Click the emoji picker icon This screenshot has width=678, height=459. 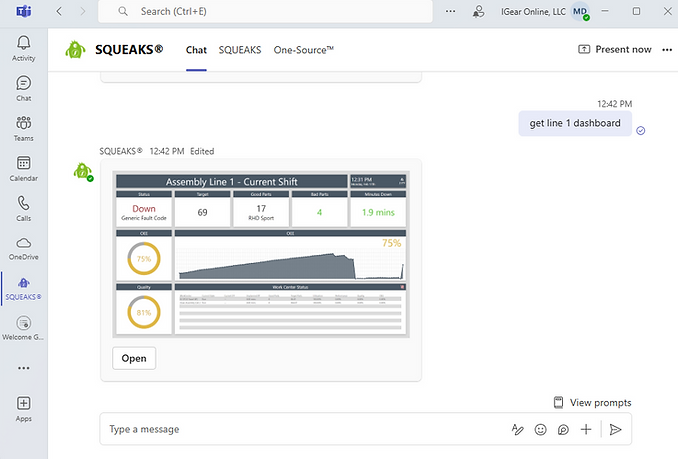coord(541,429)
